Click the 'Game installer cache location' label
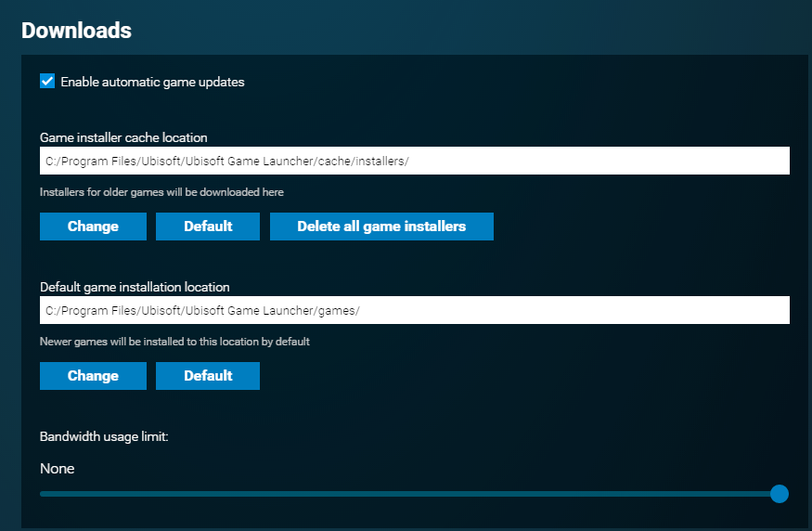This screenshot has width=812, height=531. click(123, 137)
